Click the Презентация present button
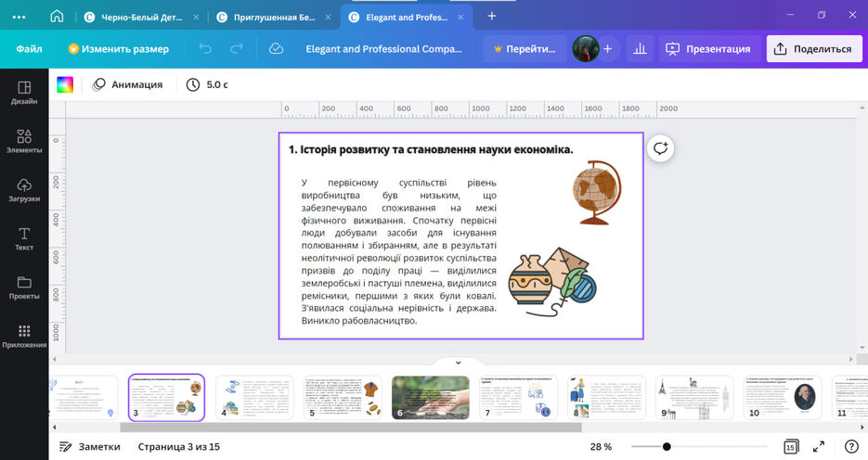The image size is (868, 460). [708, 49]
